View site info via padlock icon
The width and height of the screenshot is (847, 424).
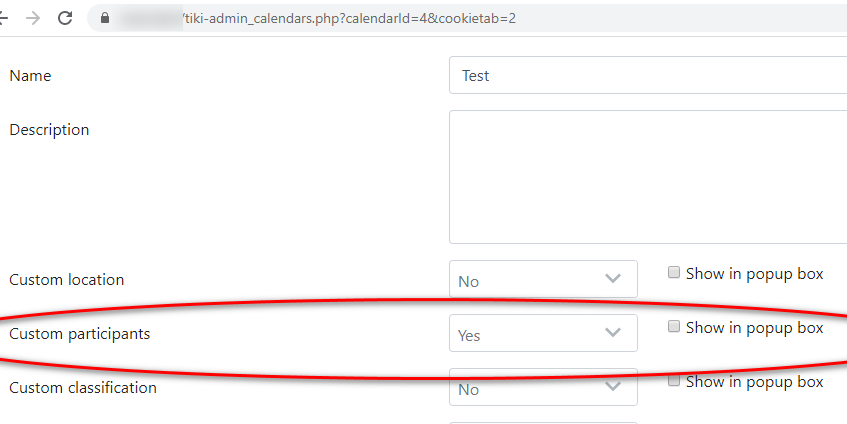pyautogui.click(x=105, y=18)
